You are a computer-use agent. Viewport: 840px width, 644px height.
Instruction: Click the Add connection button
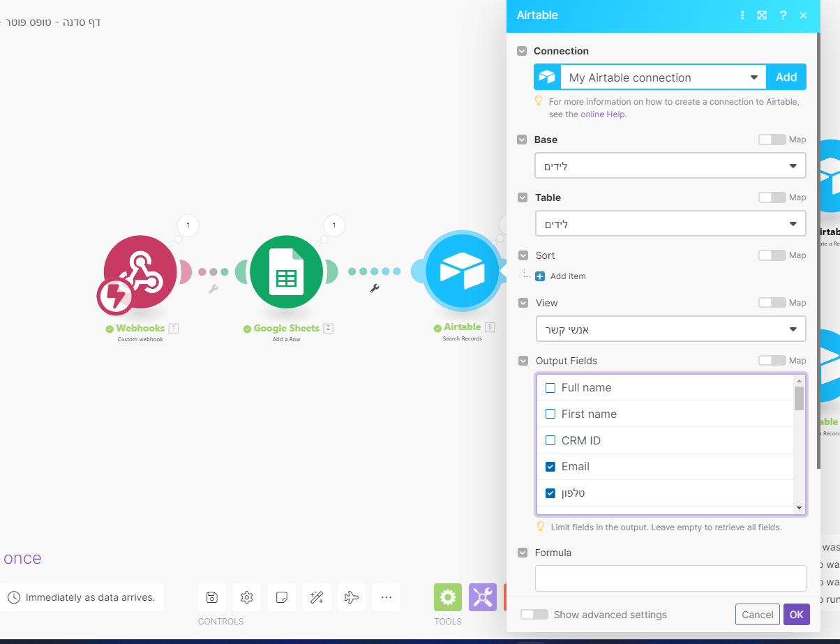click(786, 77)
